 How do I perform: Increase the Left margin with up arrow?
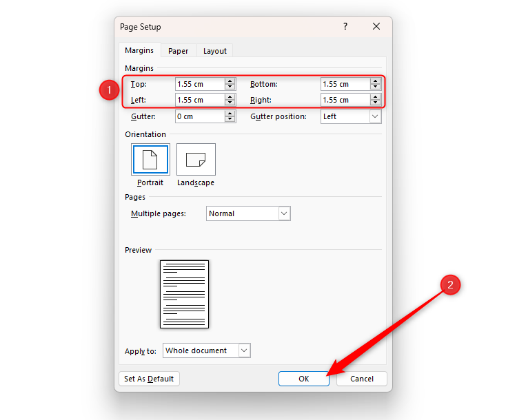point(230,97)
